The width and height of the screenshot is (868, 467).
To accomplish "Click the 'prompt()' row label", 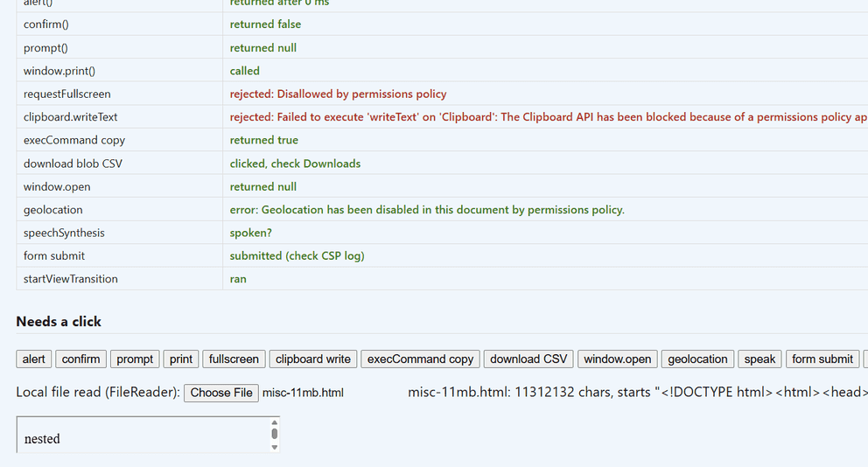I will pos(45,48).
